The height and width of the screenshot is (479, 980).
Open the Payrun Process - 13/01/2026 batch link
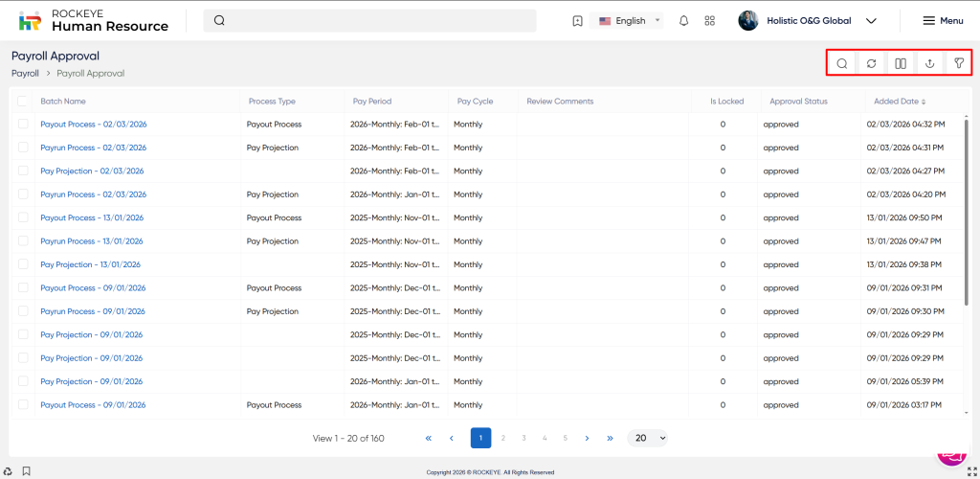(x=93, y=241)
